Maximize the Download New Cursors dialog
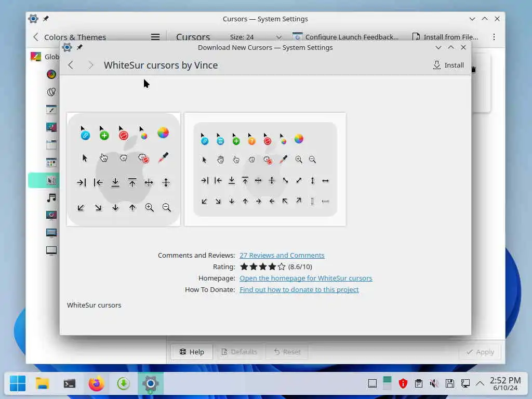Viewport: 532px width, 399px height. pos(451,47)
